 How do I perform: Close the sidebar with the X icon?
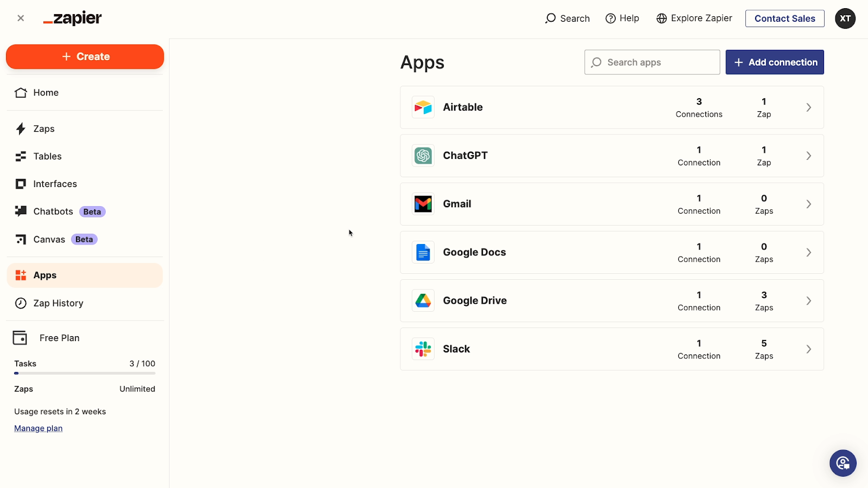click(x=21, y=18)
